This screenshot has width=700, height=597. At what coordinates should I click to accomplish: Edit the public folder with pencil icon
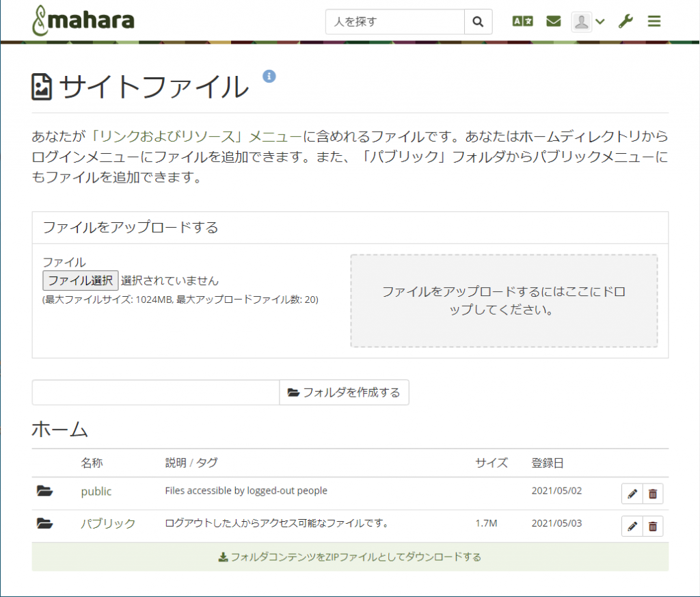pyautogui.click(x=632, y=494)
